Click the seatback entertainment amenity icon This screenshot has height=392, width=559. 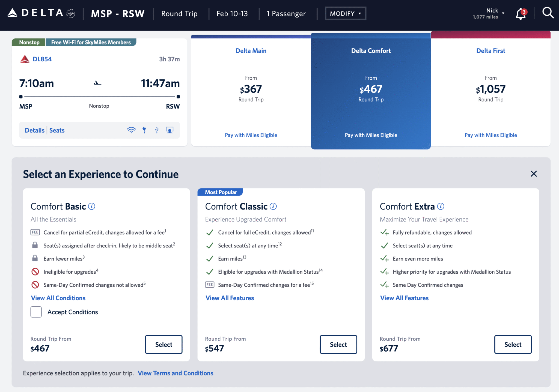click(x=170, y=130)
